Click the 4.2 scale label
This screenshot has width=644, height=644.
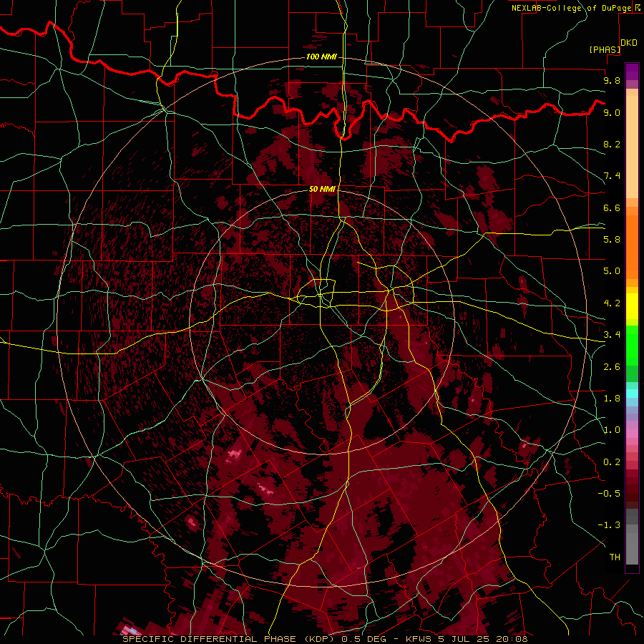tap(612, 303)
